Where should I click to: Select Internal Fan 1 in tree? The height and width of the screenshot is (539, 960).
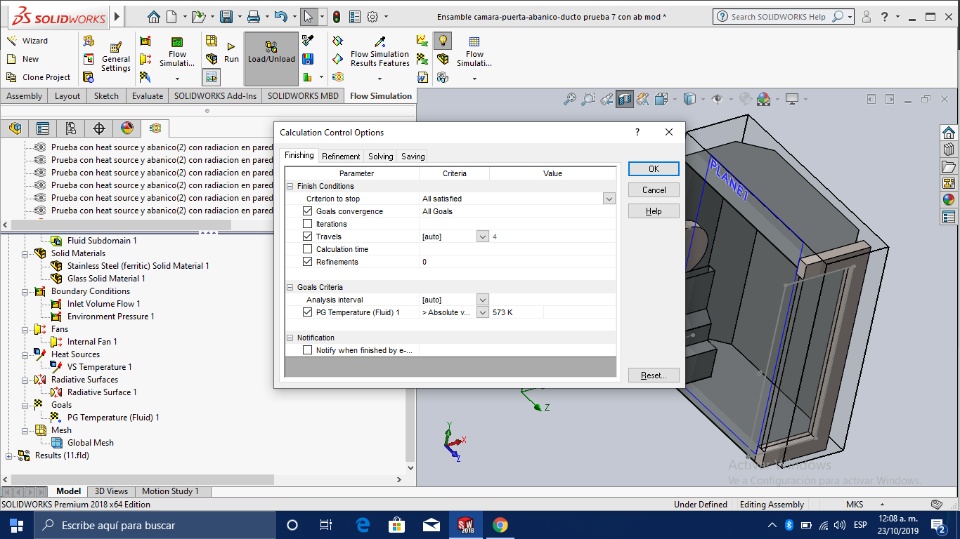(x=92, y=342)
